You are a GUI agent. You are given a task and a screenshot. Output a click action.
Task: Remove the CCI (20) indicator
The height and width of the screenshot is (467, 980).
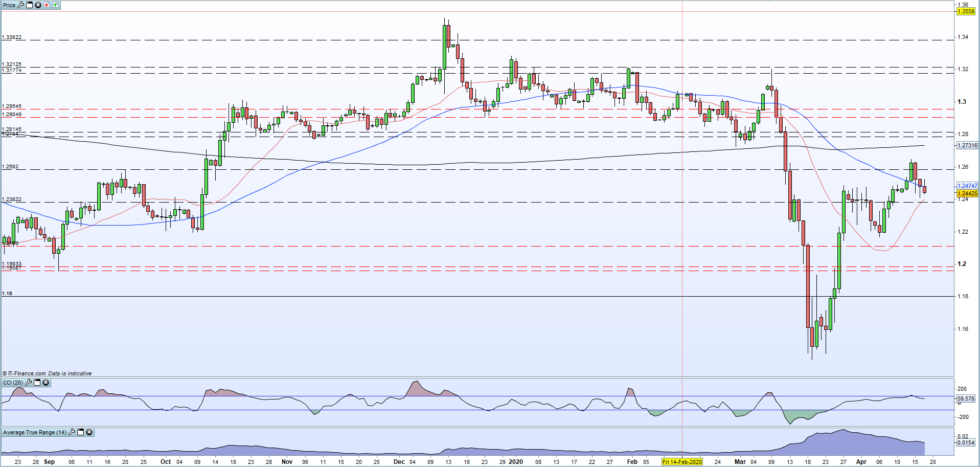(x=46, y=383)
